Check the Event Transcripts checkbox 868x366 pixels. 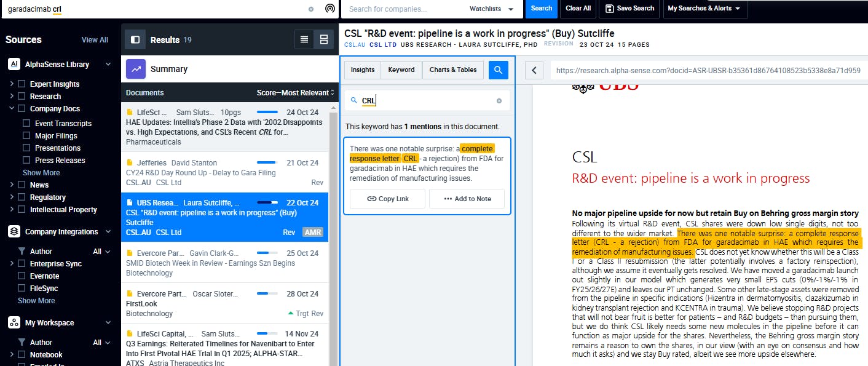(26, 124)
